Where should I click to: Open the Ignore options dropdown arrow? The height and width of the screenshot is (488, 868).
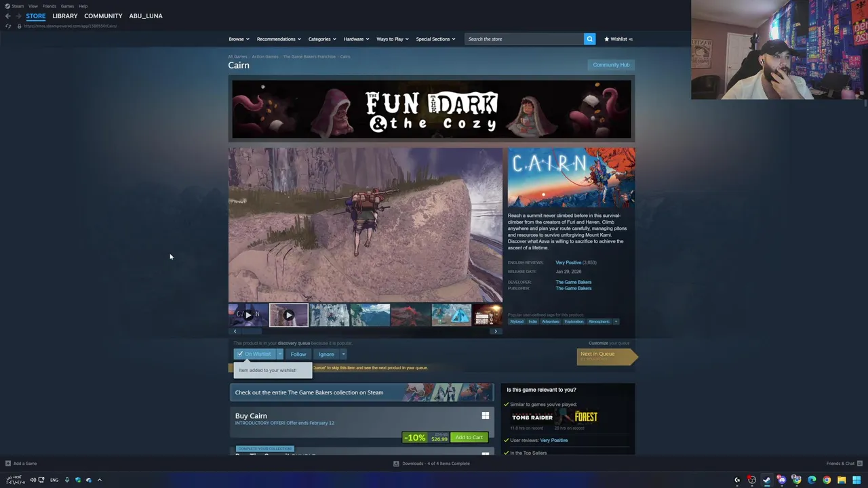coord(343,354)
